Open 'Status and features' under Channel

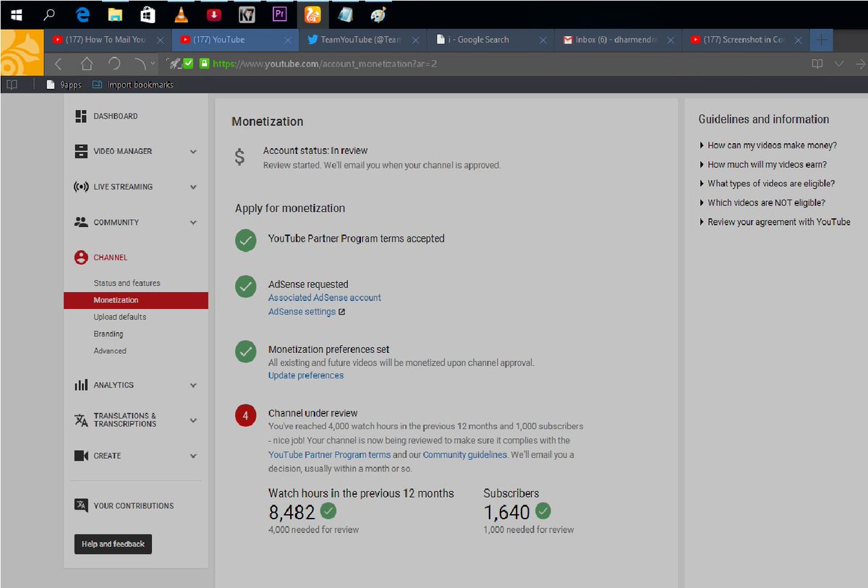click(x=127, y=284)
